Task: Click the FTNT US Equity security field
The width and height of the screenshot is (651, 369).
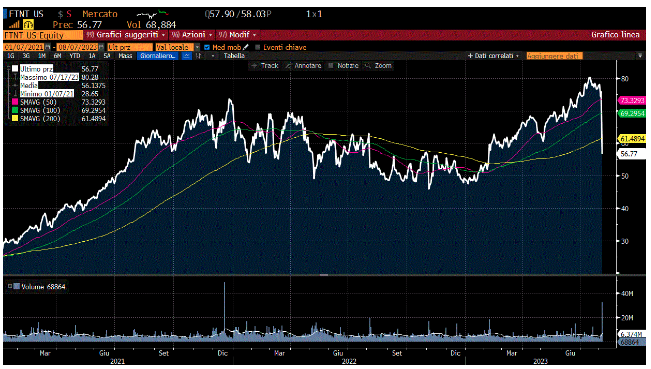Action: click(x=43, y=35)
